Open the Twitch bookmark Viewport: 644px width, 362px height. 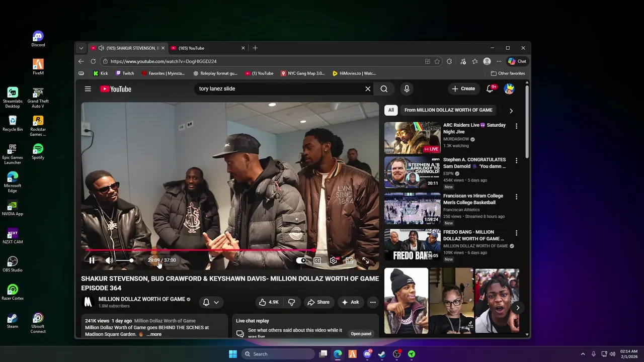125,73
